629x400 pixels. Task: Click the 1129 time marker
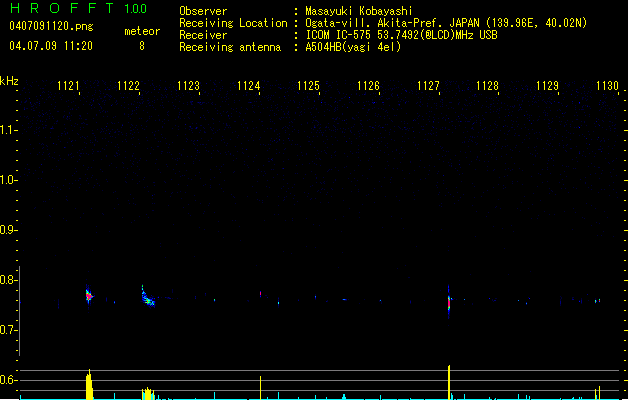tap(548, 86)
